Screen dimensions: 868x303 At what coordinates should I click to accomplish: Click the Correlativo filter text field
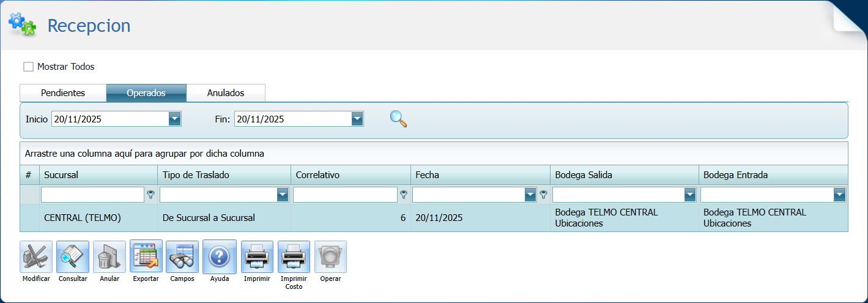click(x=345, y=195)
